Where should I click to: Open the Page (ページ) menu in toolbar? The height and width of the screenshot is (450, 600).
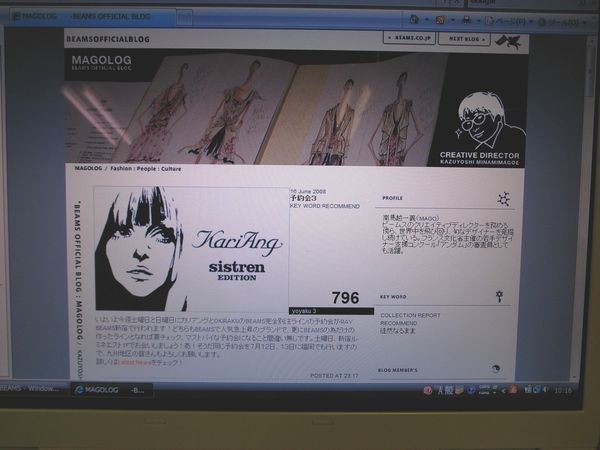coord(509,21)
